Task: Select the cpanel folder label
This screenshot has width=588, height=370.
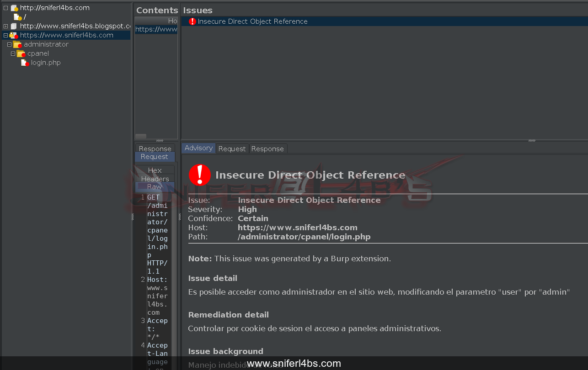Action: (38, 53)
